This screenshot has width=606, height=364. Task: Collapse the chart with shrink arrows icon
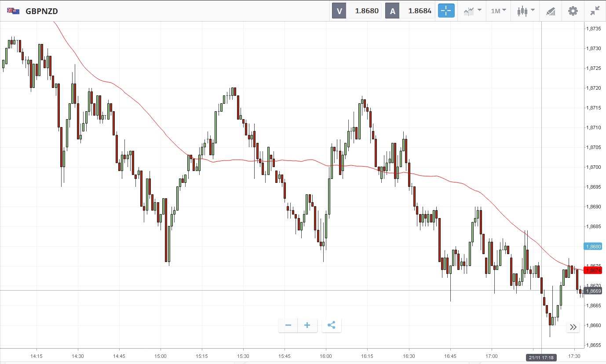coord(595,11)
